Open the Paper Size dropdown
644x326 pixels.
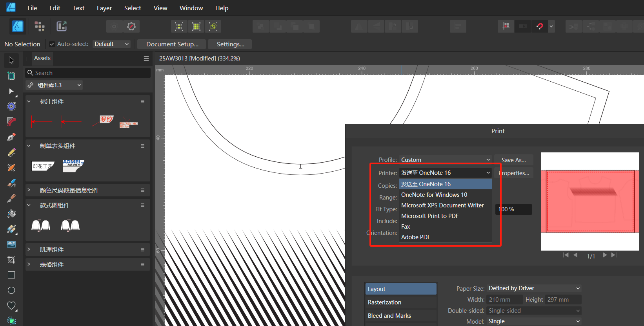533,288
